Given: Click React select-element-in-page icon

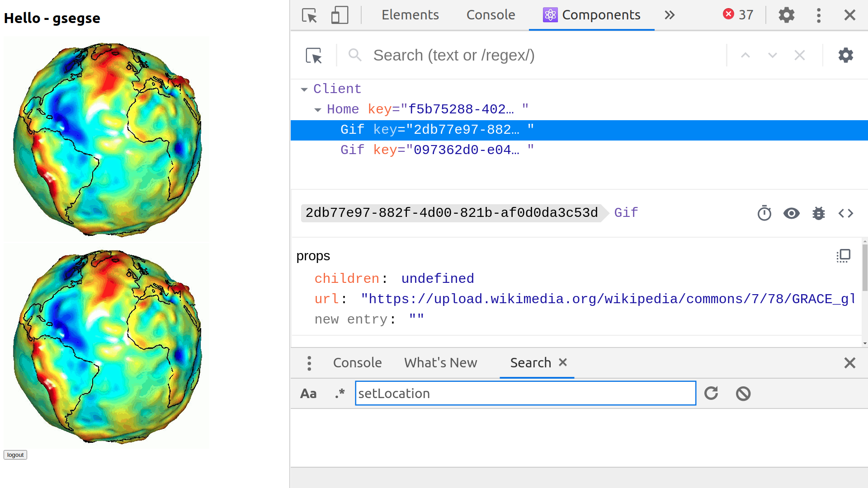Looking at the screenshot, I should 314,56.
